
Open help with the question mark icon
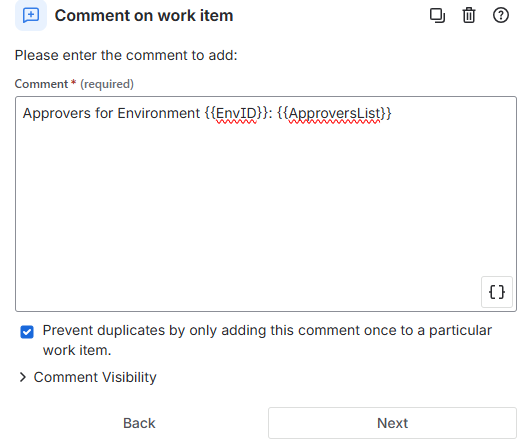tap(501, 15)
